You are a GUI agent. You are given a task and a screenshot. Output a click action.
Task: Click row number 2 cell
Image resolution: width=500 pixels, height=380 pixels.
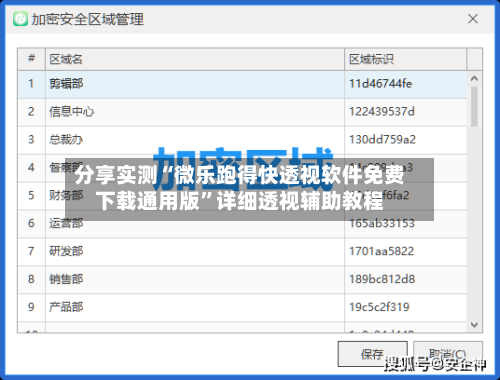coord(31,112)
